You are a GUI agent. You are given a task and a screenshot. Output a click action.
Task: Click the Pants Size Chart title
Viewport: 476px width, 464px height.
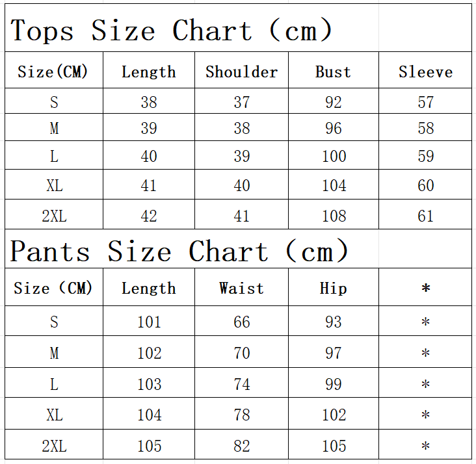click(x=180, y=251)
